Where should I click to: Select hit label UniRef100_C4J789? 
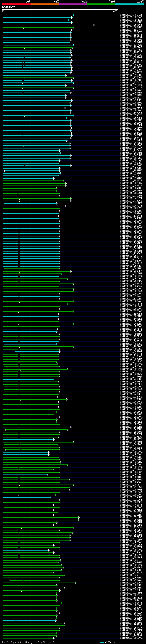point(131,351)
